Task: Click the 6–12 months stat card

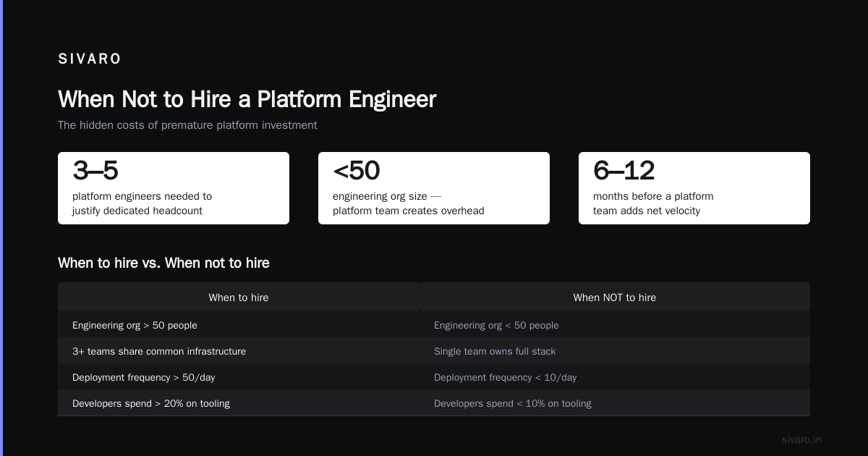Action: [694, 188]
